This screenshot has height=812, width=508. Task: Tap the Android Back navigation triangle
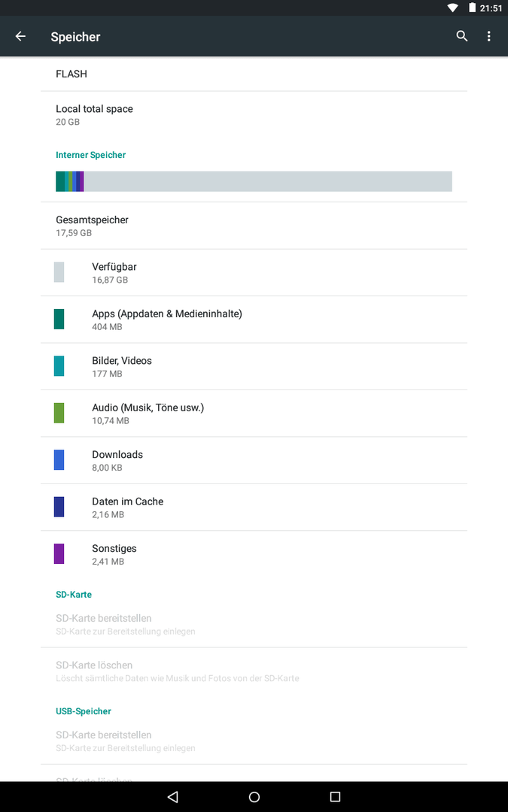pos(173,796)
